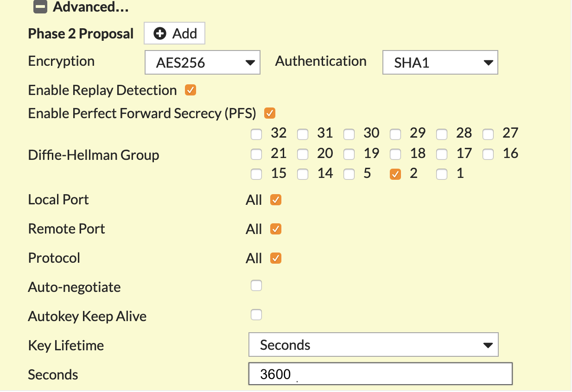Open the Encryption dropdown showing AES256
This screenshot has width=572, height=392.
pos(203,62)
